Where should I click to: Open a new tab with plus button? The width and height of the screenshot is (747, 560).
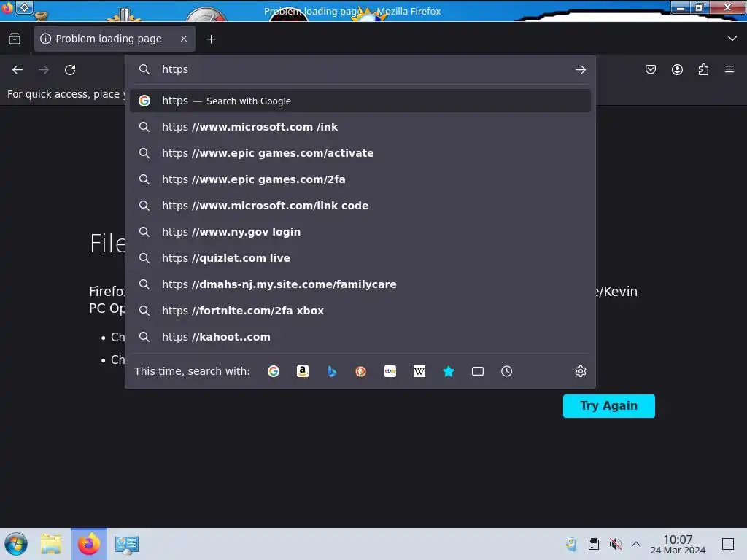[x=211, y=39]
